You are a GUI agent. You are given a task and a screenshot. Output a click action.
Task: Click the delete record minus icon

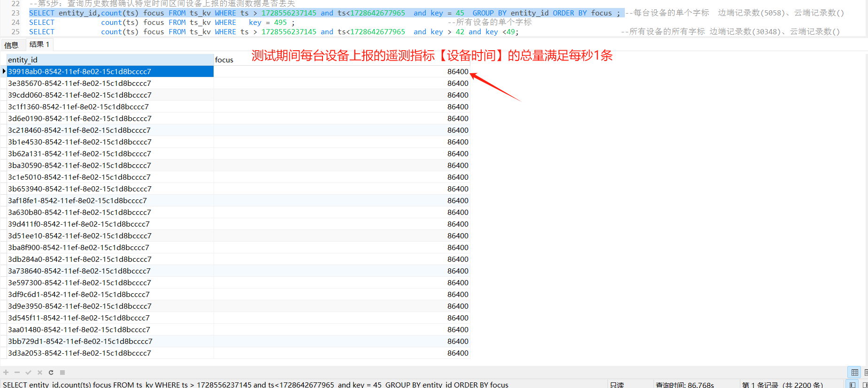(x=17, y=373)
